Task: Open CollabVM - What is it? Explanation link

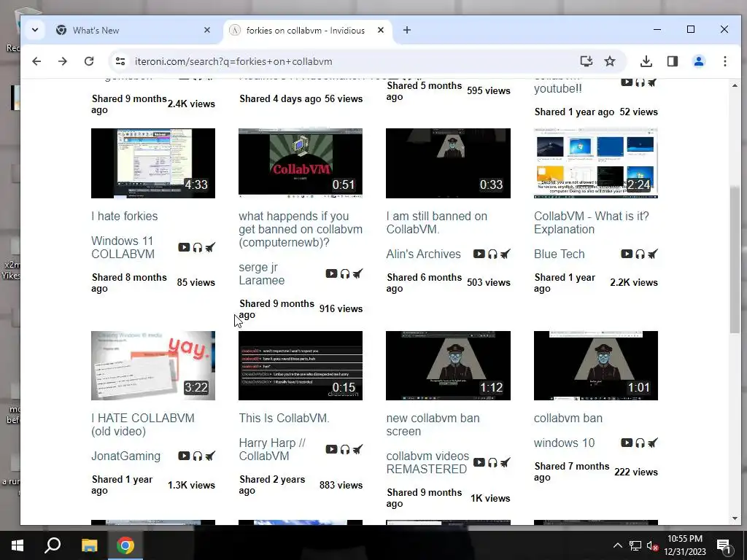Action: pos(591,222)
